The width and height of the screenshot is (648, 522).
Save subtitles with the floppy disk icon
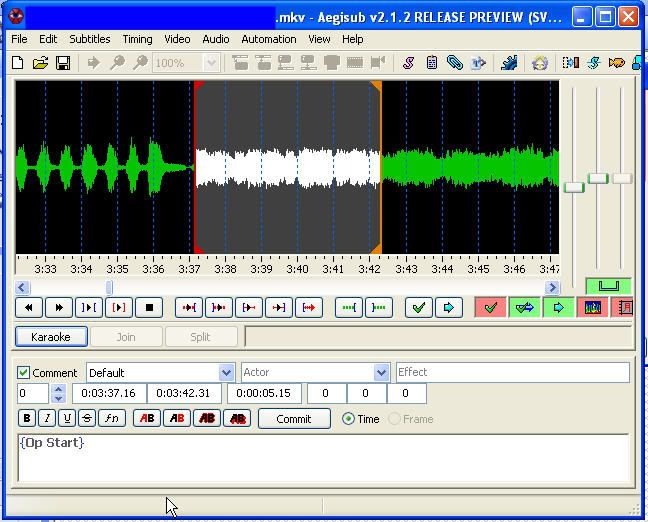63,63
